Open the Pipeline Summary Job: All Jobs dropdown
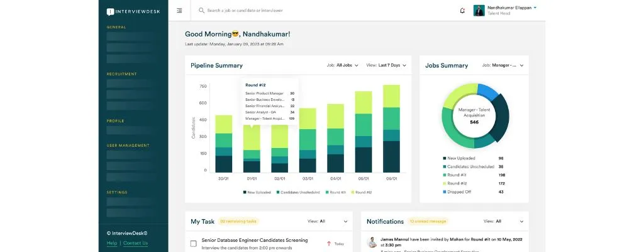 pyautogui.click(x=343, y=65)
